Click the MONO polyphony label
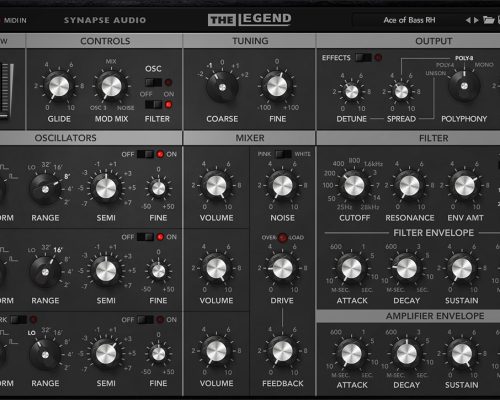500x400 pixels. [484, 65]
